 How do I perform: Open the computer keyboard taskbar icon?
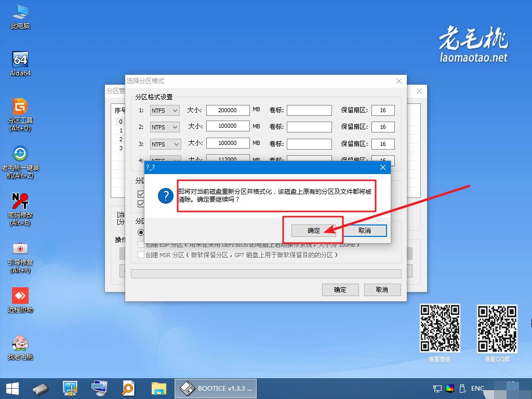tap(99, 389)
